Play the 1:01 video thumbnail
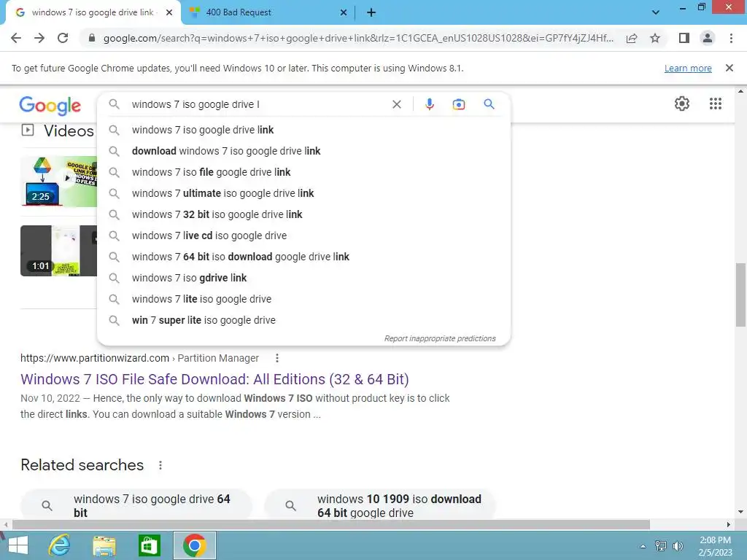Image resolution: width=747 pixels, height=560 pixels. click(x=58, y=251)
